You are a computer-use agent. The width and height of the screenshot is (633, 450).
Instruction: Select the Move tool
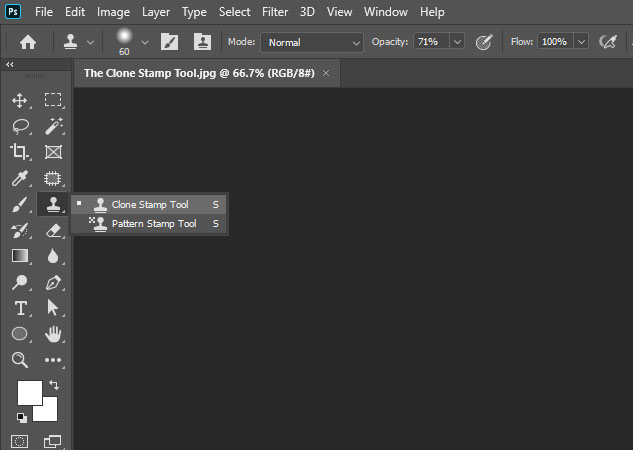tap(20, 100)
